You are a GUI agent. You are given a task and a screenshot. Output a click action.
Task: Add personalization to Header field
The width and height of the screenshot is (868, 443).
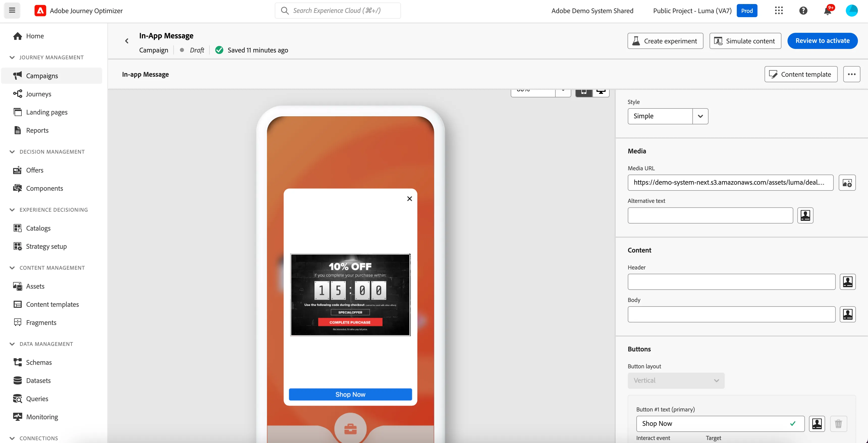tap(848, 282)
